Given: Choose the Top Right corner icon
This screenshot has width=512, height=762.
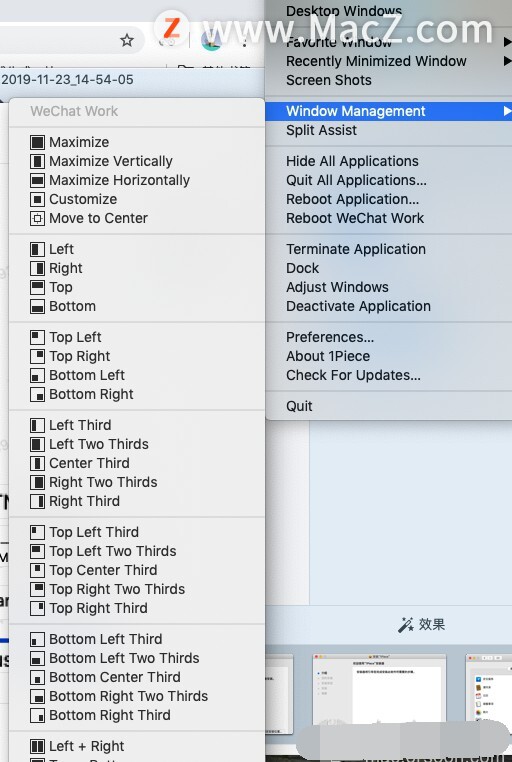Looking at the screenshot, I should 37,356.
